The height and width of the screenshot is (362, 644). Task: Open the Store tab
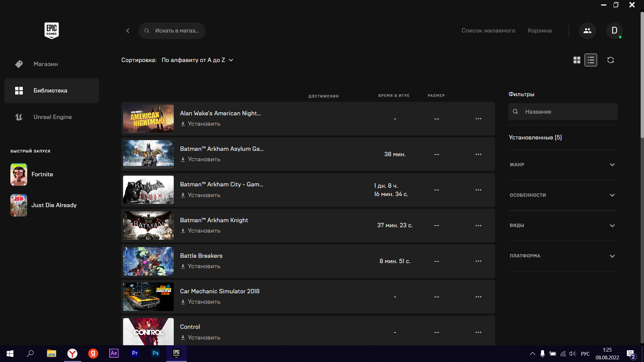[x=52, y=64]
